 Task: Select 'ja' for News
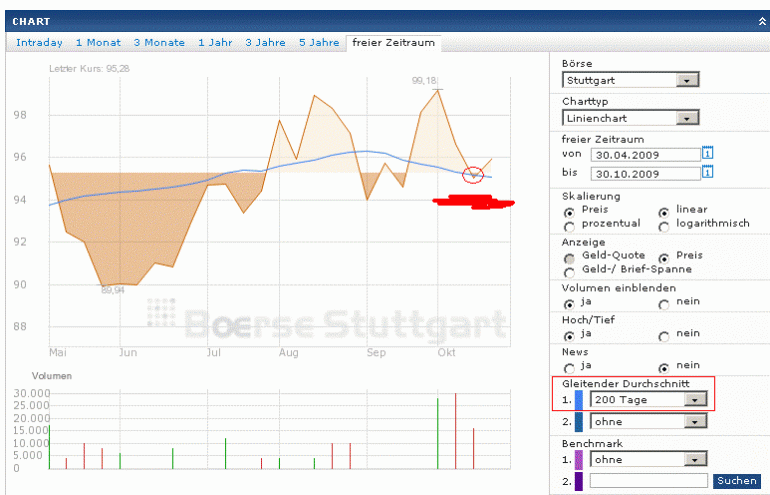pos(569,368)
